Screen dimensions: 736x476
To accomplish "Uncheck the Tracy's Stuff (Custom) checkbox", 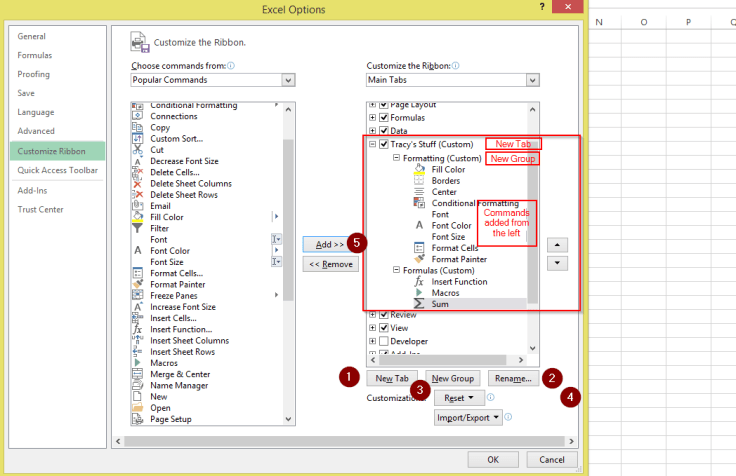I will tap(384, 144).
